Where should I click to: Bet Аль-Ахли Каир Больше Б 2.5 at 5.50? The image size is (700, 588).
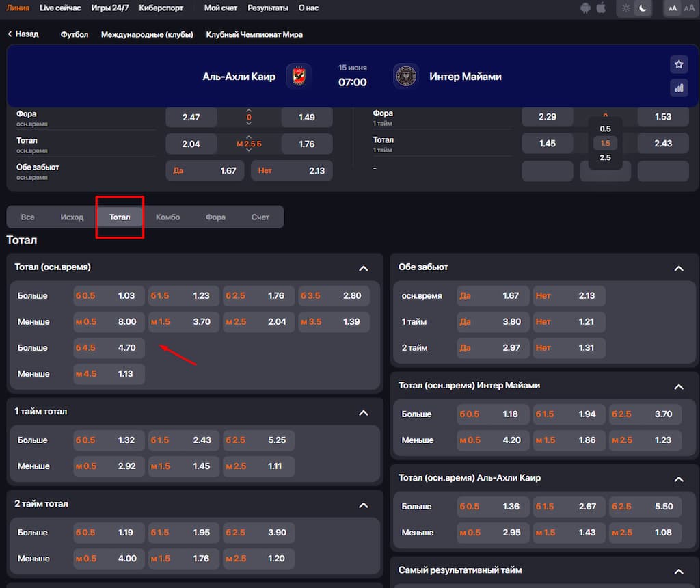645,507
